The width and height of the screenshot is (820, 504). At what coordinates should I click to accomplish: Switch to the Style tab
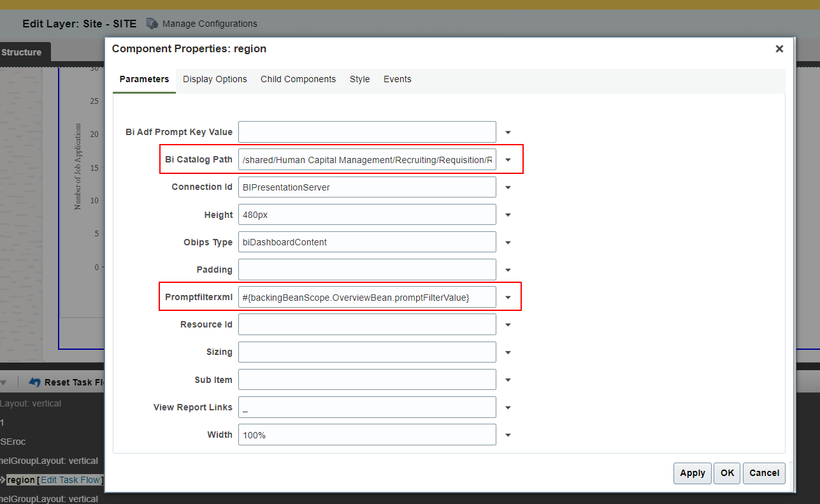(359, 79)
